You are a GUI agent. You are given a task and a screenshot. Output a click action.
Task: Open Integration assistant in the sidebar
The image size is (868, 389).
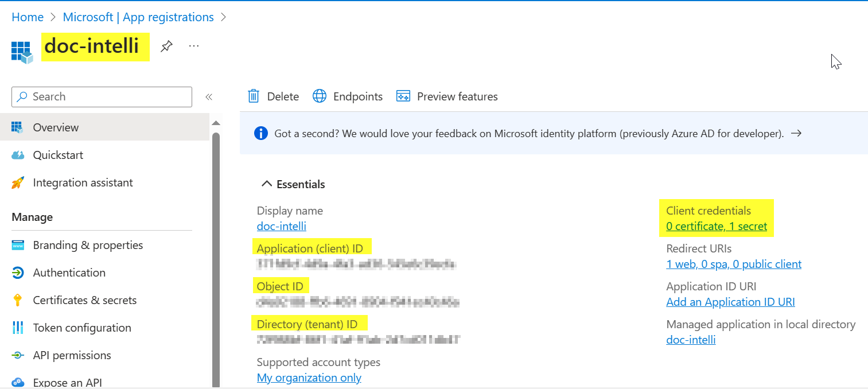[x=104, y=182]
